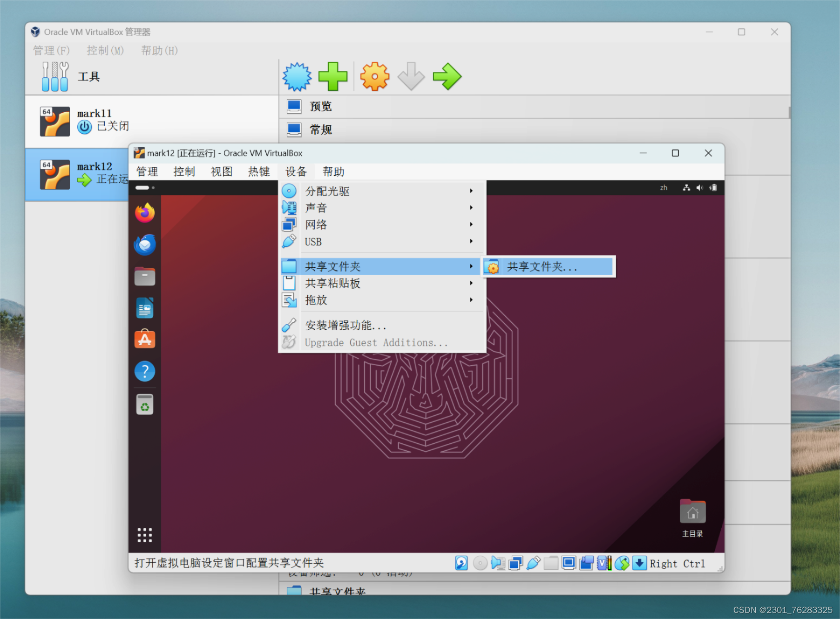
Task: Click the network adapter icon in the status bar
Action: [x=515, y=563]
